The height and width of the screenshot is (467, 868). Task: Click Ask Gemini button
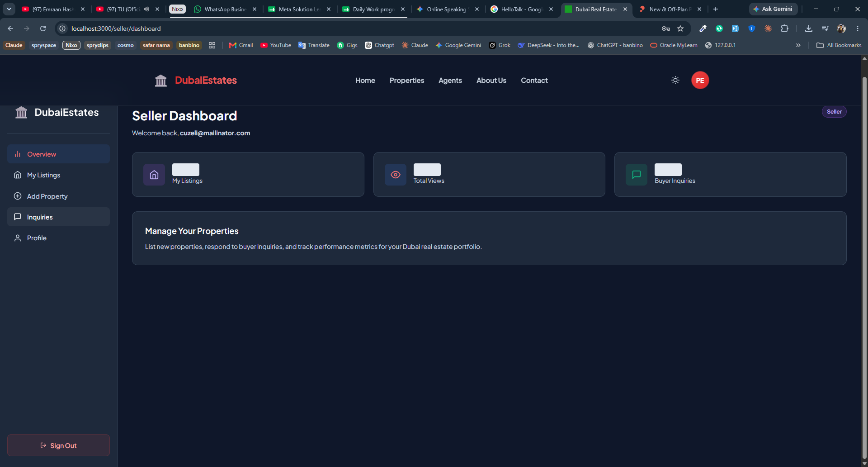[773, 9]
